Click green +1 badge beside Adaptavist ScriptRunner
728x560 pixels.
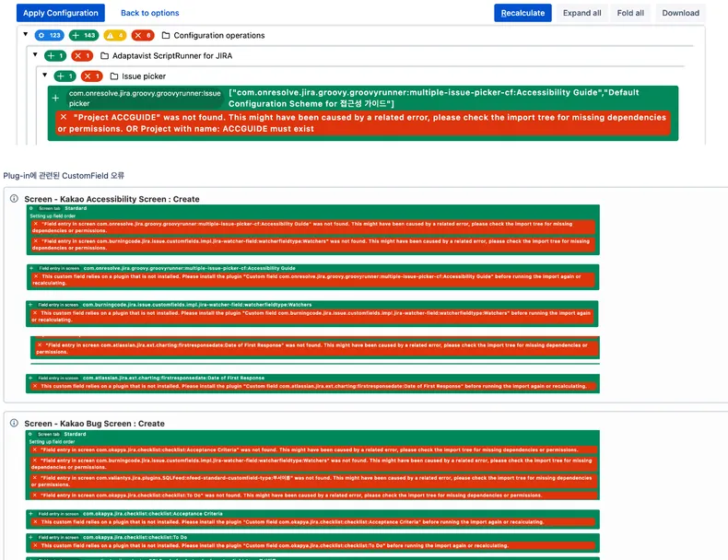coord(55,55)
